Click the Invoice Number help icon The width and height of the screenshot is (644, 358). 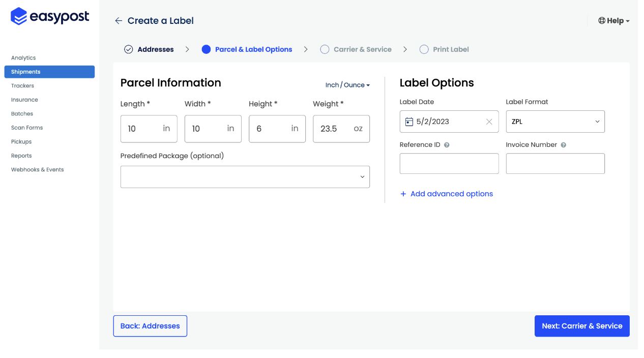point(563,145)
